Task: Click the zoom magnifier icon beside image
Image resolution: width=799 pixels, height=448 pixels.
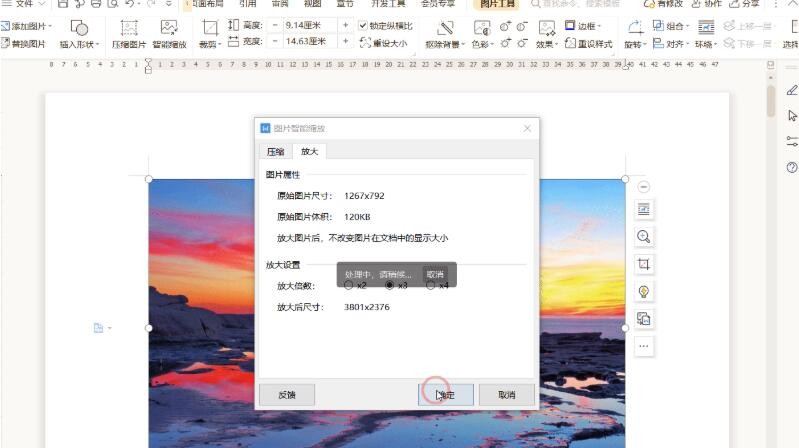Action: coord(644,237)
